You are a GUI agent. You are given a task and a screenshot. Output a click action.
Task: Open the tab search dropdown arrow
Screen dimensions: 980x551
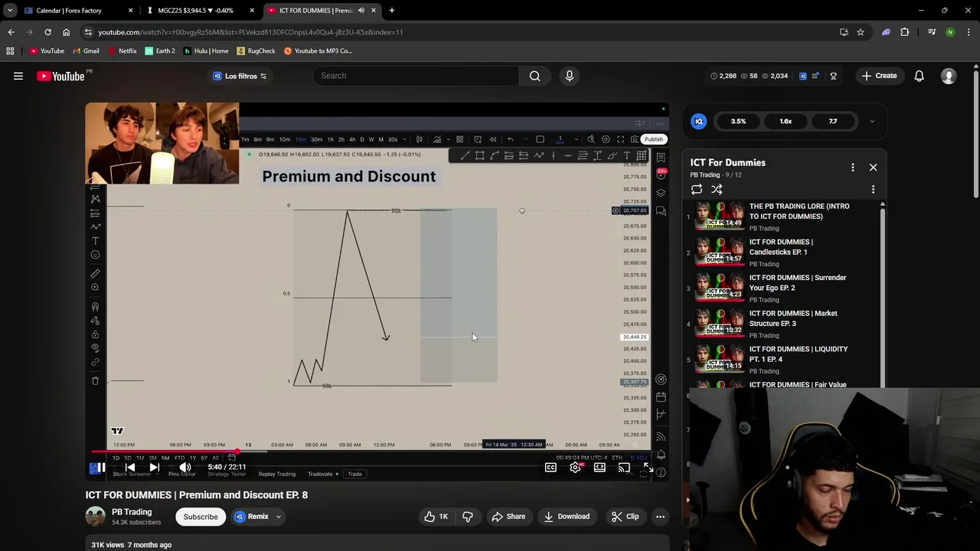(x=10, y=10)
